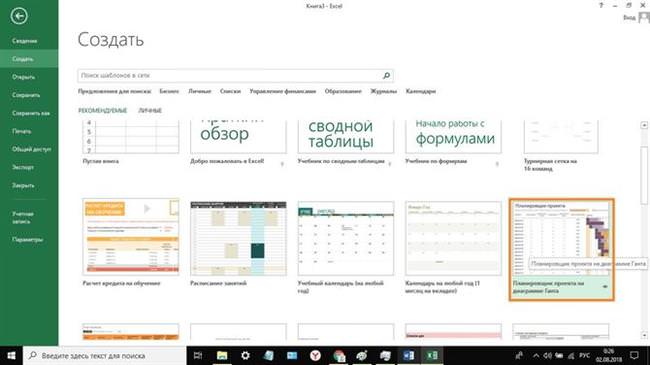Pin the Gantt project planner template
This screenshot has width=650, height=365.
pos(606,287)
